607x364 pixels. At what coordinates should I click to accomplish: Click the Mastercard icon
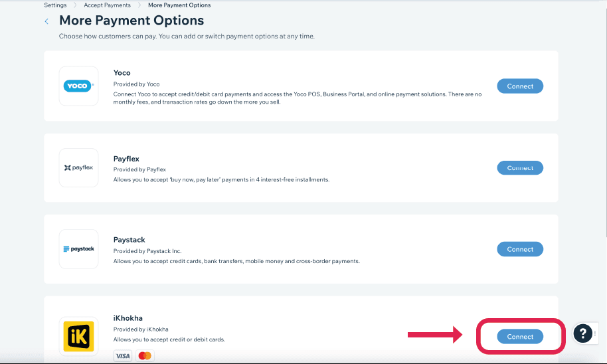click(x=144, y=356)
